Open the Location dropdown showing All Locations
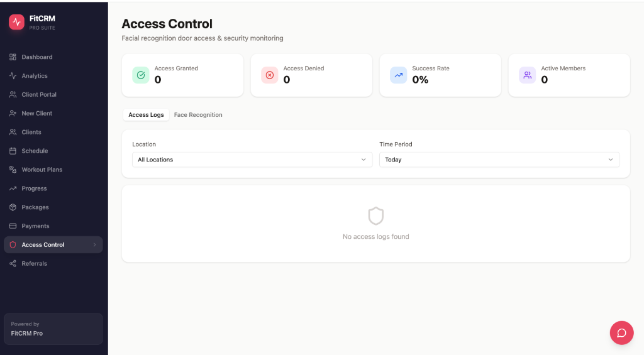The width and height of the screenshot is (644, 355). 252,160
